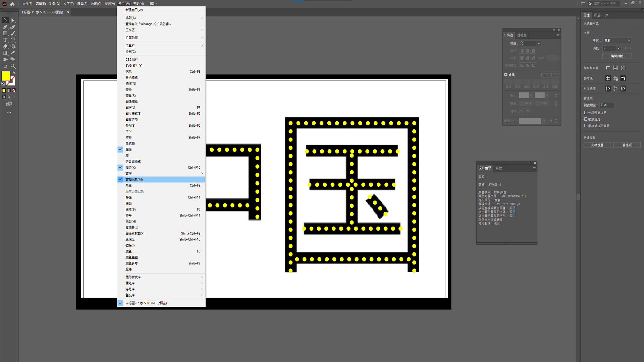Select the Direct Selection tool
Image resolution: width=644 pixels, height=362 pixels.
tap(13, 20)
